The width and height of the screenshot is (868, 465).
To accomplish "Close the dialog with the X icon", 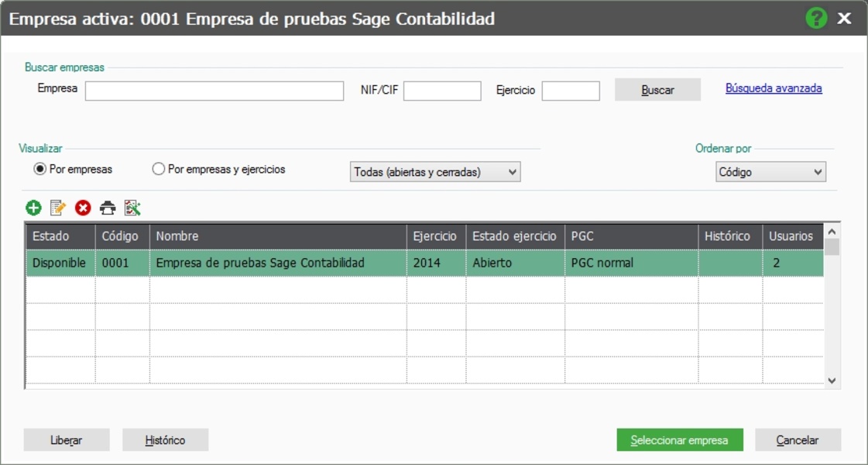I will click(844, 18).
